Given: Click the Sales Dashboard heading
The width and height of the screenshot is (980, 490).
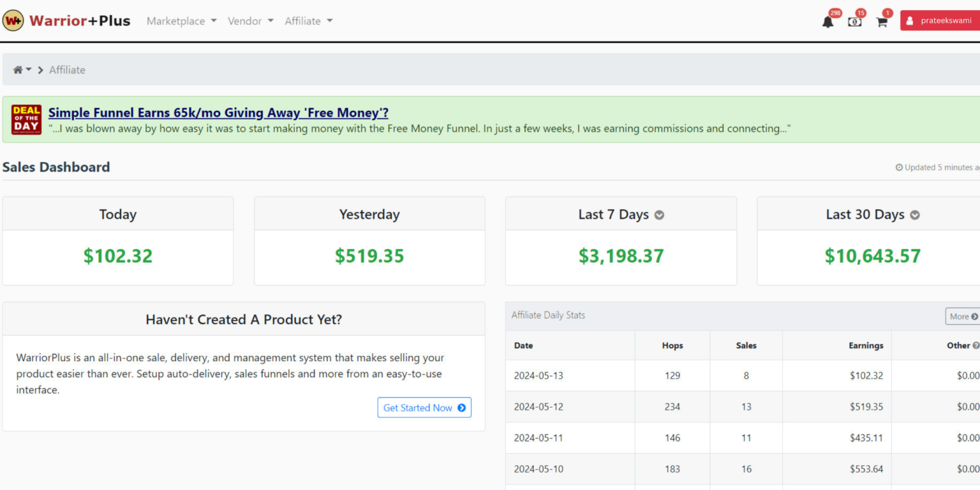Looking at the screenshot, I should point(56,167).
